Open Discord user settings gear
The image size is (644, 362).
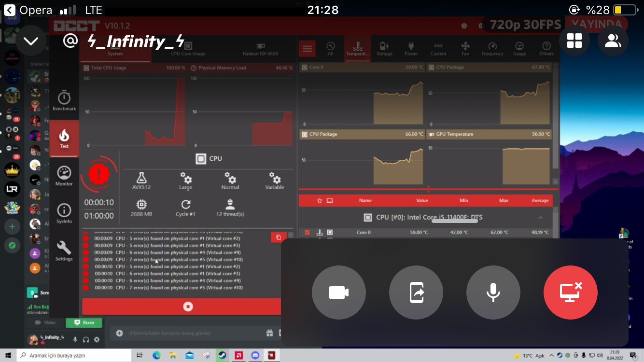[x=97, y=339]
